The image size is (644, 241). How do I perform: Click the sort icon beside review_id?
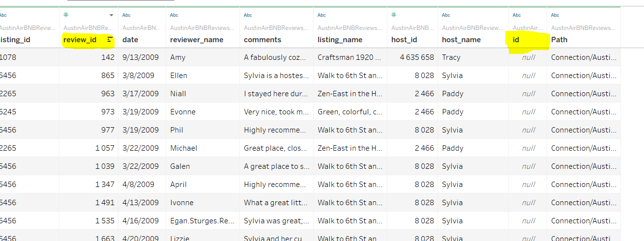[110, 40]
